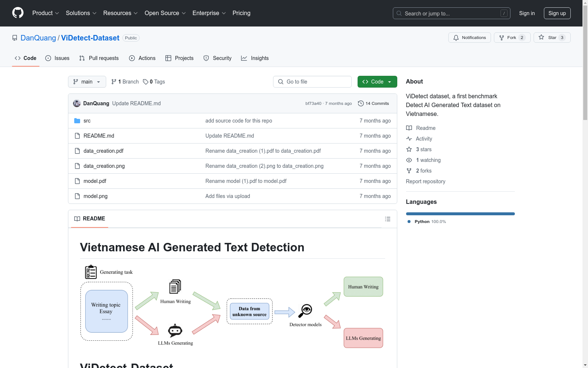The width and height of the screenshot is (588, 368).
Task: Select the README tab header
Action: [x=90, y=219]
